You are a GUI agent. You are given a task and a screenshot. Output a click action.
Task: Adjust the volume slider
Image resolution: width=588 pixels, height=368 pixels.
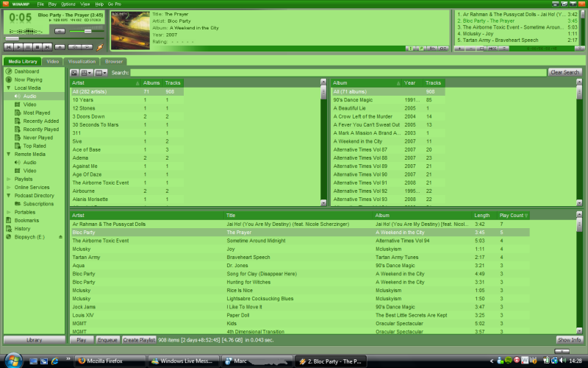coord(87,31)
